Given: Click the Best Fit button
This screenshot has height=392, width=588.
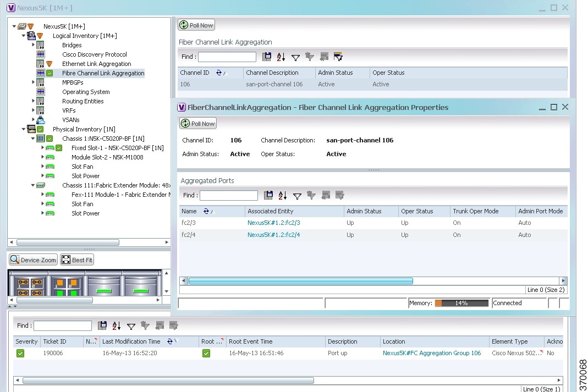Looking at the screenshot, I should [77, 260].
